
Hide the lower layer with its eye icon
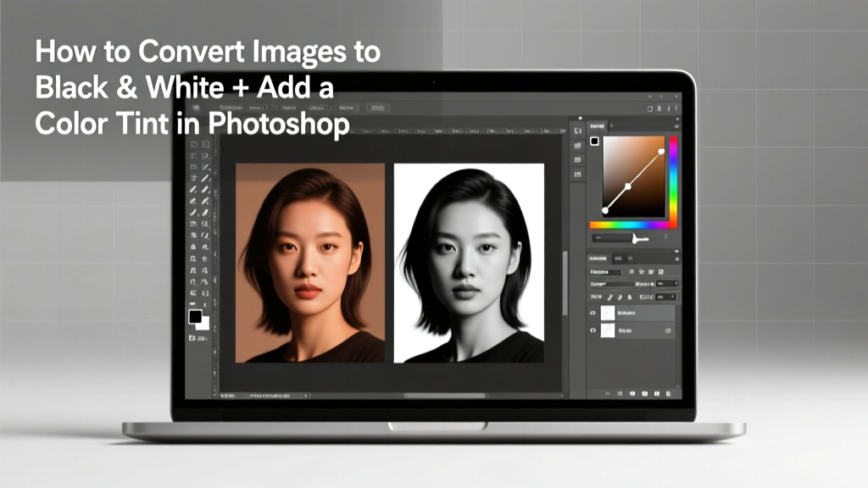click(593, 330)
